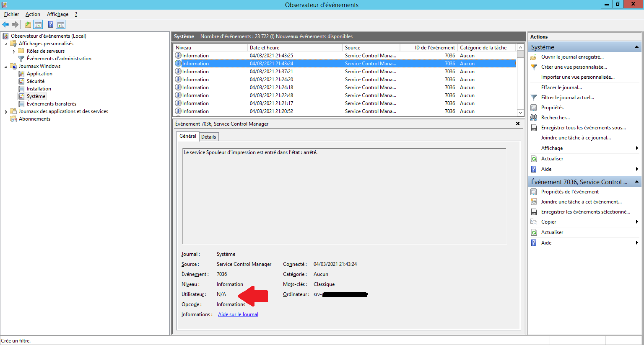
Task: Click Ouvrir le journal enregistré folder icon
Action: (534, 57)
